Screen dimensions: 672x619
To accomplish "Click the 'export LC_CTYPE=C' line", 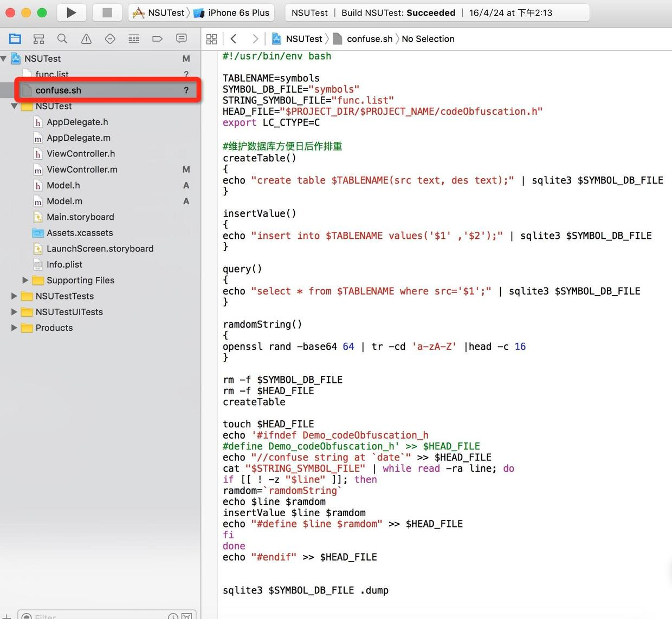I will coord(271,122).
